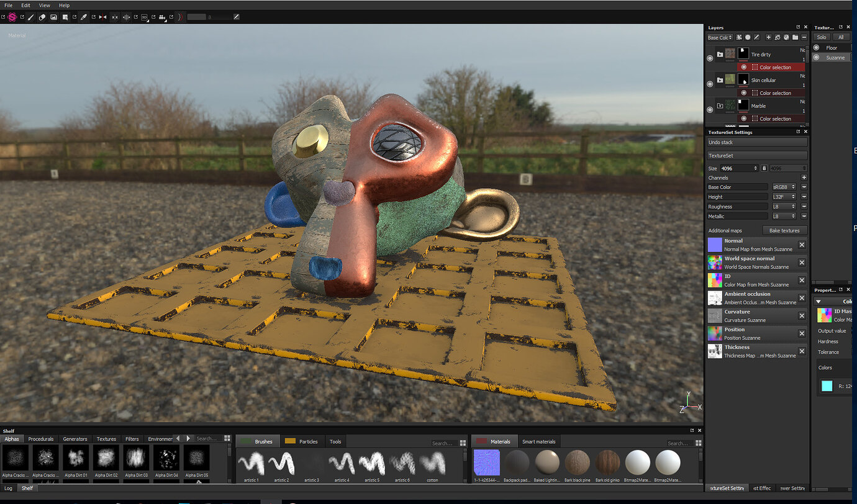This screenshot has width=857, height=504.
Task: Click the Bake textures button
Action: tap(784, 230)
